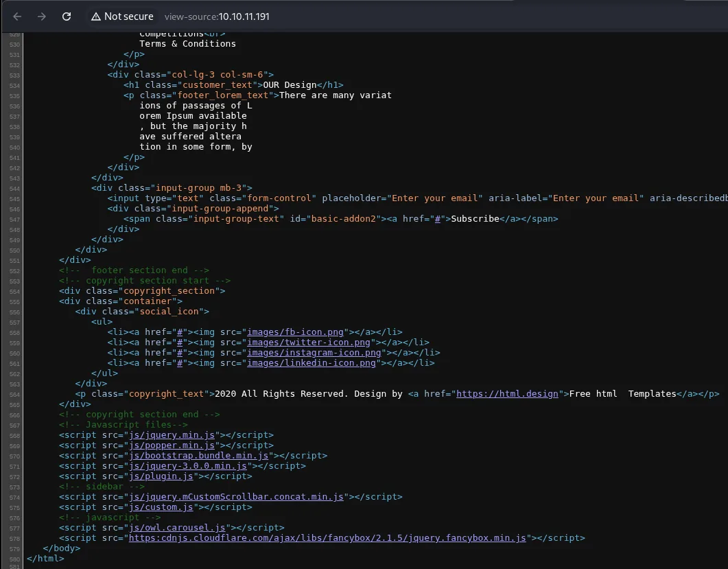
Task: Open js/popper.min.js script link
Action: click(172, 445)
